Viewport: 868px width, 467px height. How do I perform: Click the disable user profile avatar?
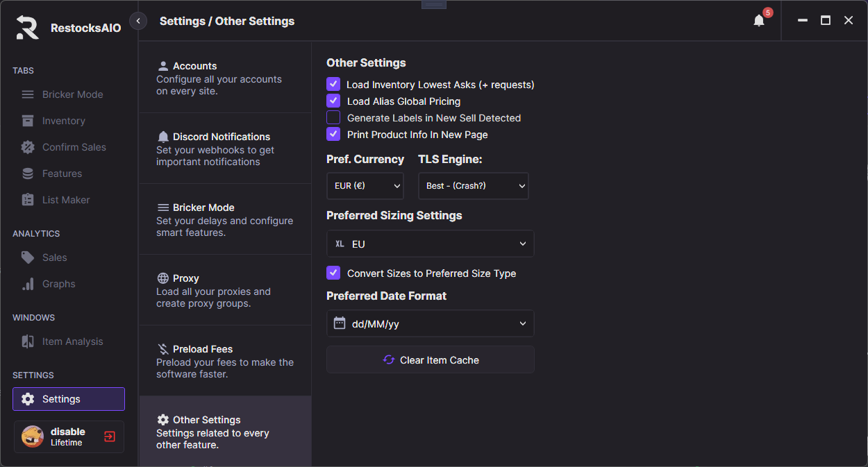33,436
